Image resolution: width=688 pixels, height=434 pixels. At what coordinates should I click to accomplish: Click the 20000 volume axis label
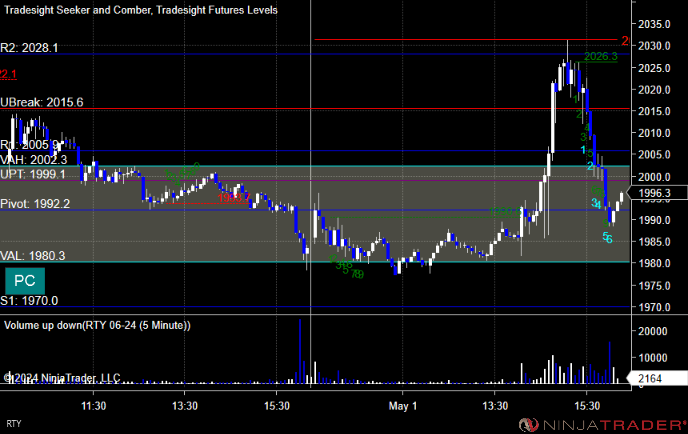point(652,331)
